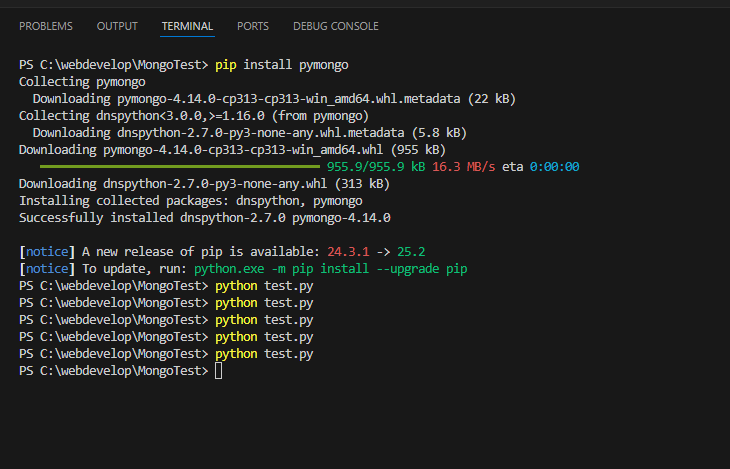
Task: Click the dnspython whl (313 kB) download line
Action: pos(204,184)
